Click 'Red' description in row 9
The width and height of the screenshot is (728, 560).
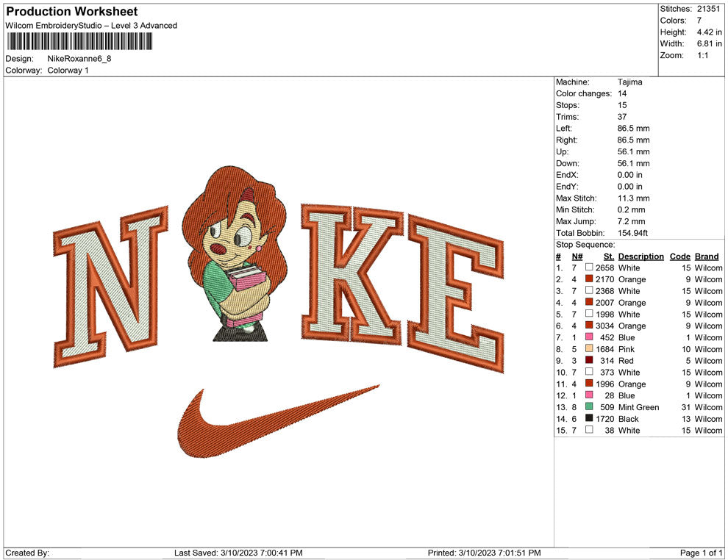[626, 361]
